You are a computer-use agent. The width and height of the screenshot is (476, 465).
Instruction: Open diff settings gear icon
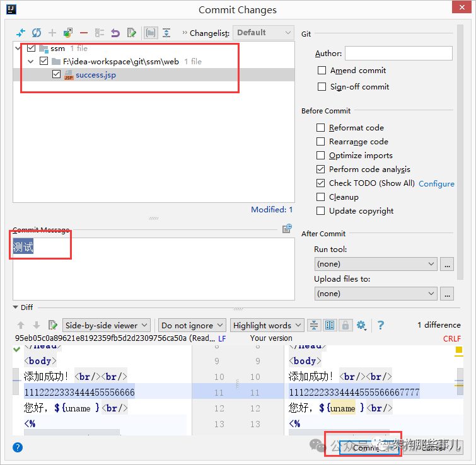pyautogui.click(x=361, y=325)
